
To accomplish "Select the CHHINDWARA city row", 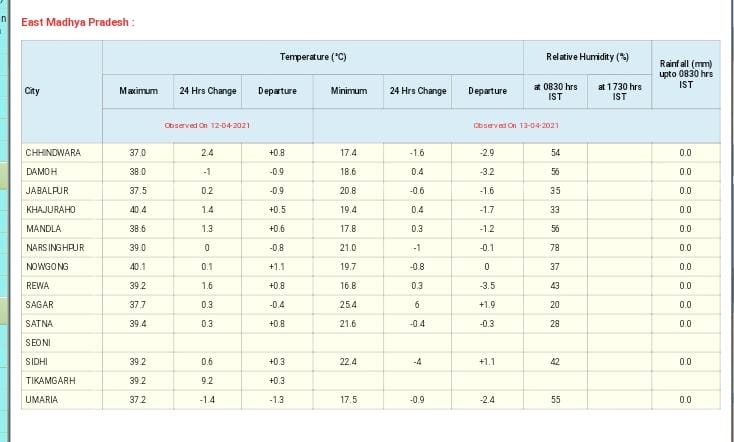I will tap(53, 153).
